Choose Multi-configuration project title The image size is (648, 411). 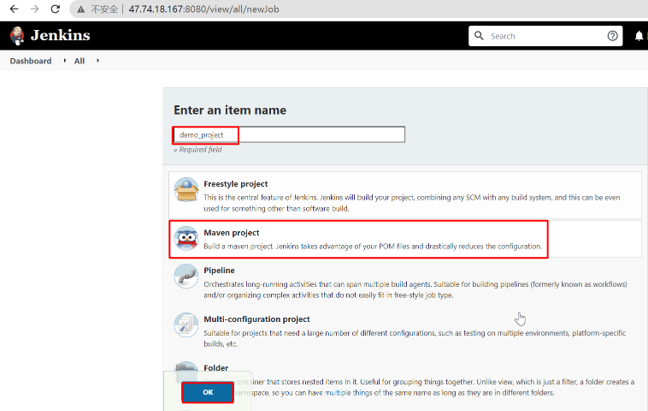coord(257,319)
